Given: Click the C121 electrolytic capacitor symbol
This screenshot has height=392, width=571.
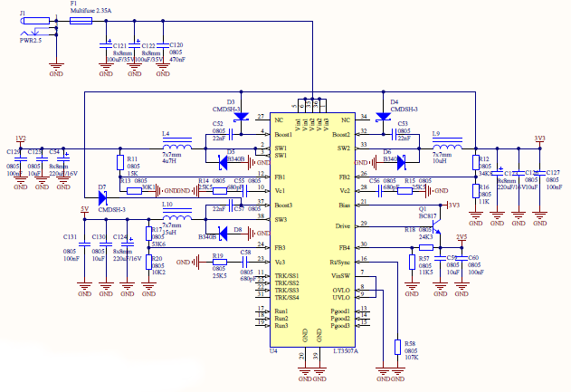Looking at the screenshot, I should (x=106, y=45).
